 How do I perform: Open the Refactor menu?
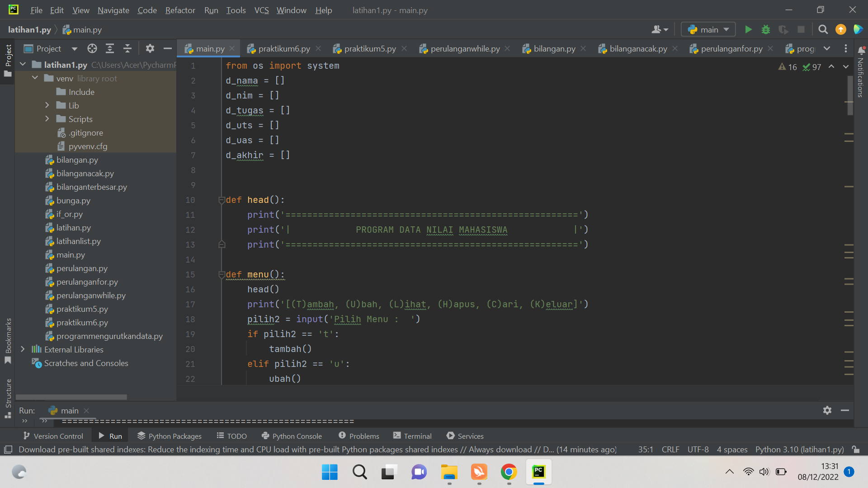(x=179, y=10)
